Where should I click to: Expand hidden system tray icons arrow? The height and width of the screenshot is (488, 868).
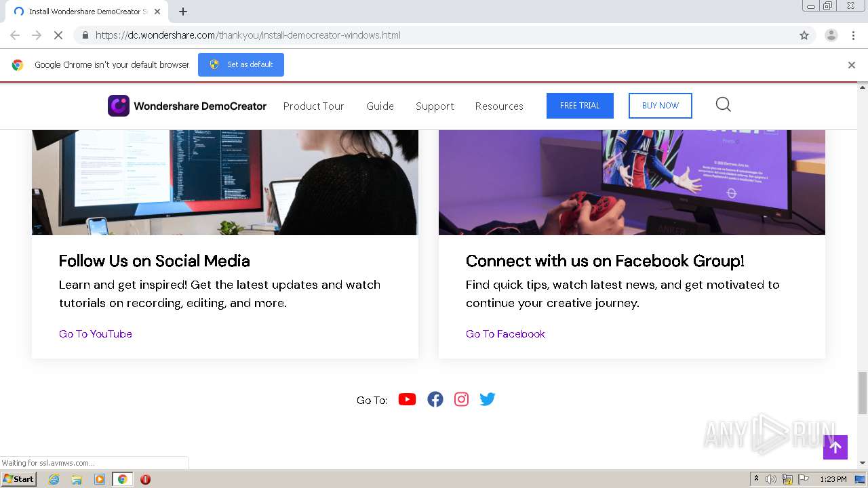pyautogui.click(x=757, y=479)
